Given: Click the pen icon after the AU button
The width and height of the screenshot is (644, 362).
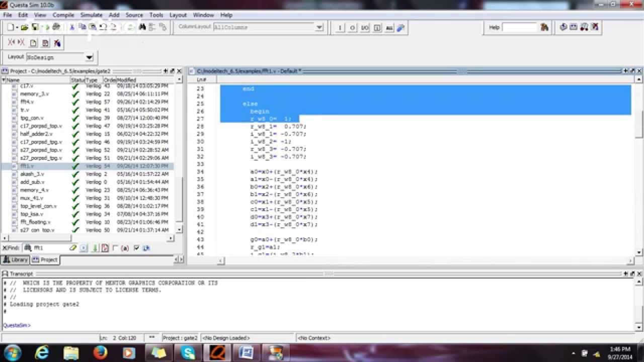Looking at the screenshot, I should click(400, 28).
